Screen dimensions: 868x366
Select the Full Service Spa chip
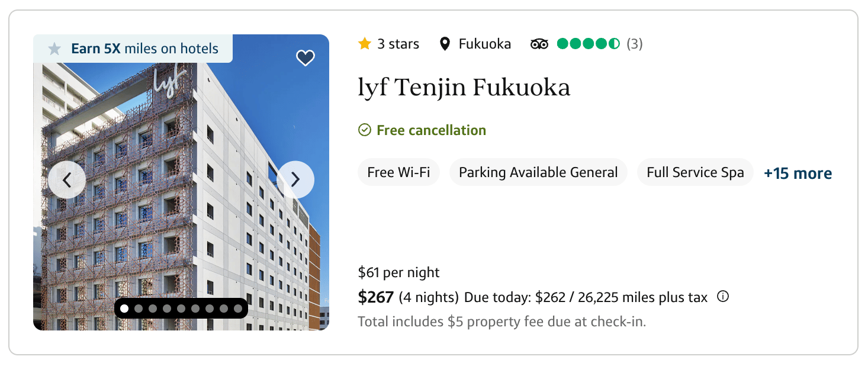pos(695,172)
